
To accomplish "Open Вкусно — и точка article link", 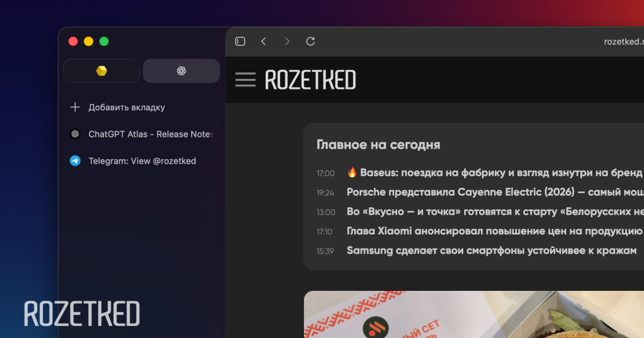I will coord(494,212).
